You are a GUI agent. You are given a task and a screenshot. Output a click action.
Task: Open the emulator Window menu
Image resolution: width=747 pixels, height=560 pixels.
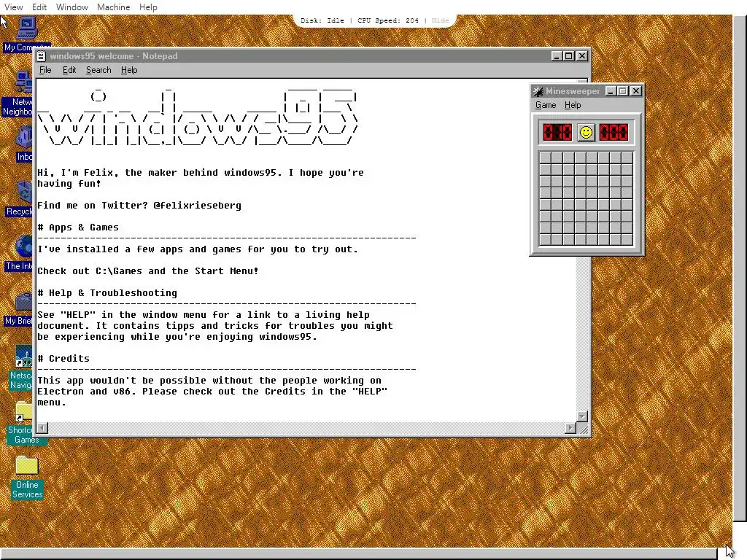click(72, 7)
